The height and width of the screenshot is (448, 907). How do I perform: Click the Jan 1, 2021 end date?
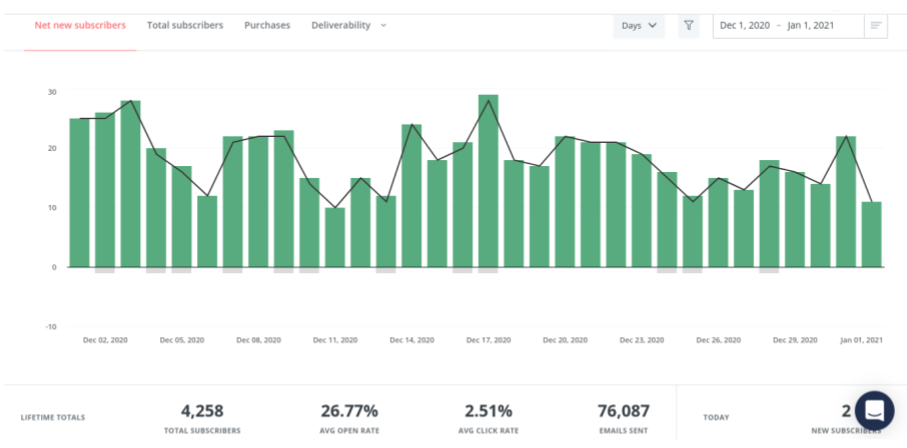(x=810, y=26)
